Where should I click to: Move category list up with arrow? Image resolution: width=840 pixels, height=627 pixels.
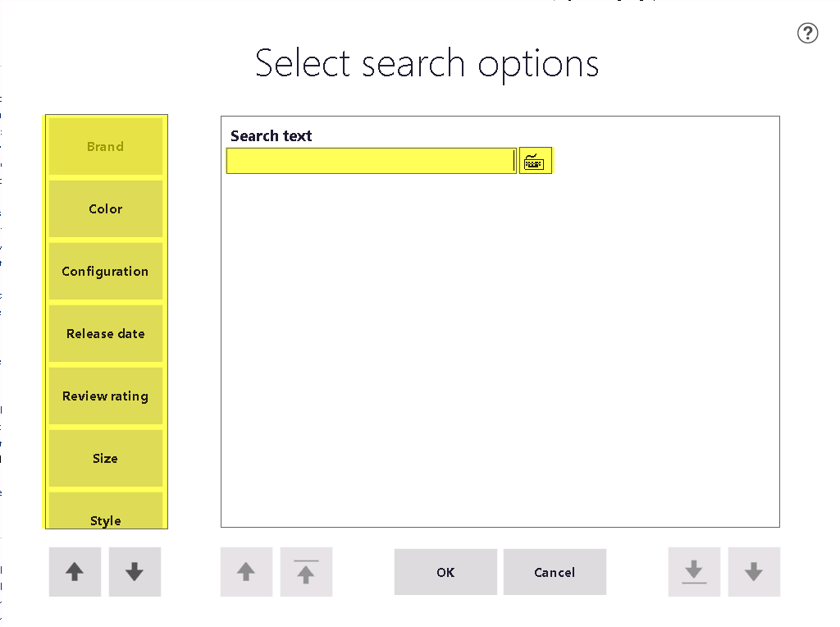coord(75,572)
